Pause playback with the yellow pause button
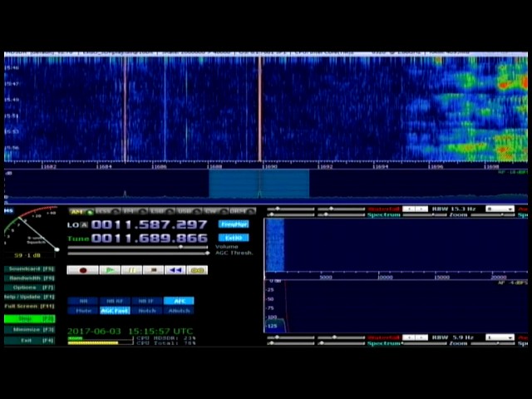Image resolution: width=532 pixels, height=399 pixels. tap(131, 270)
